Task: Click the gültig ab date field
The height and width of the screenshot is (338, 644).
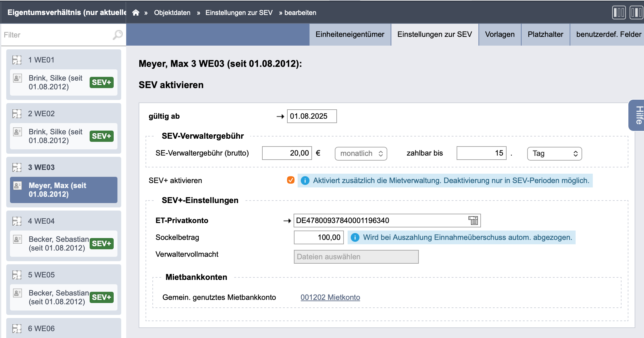Action: 312,116
